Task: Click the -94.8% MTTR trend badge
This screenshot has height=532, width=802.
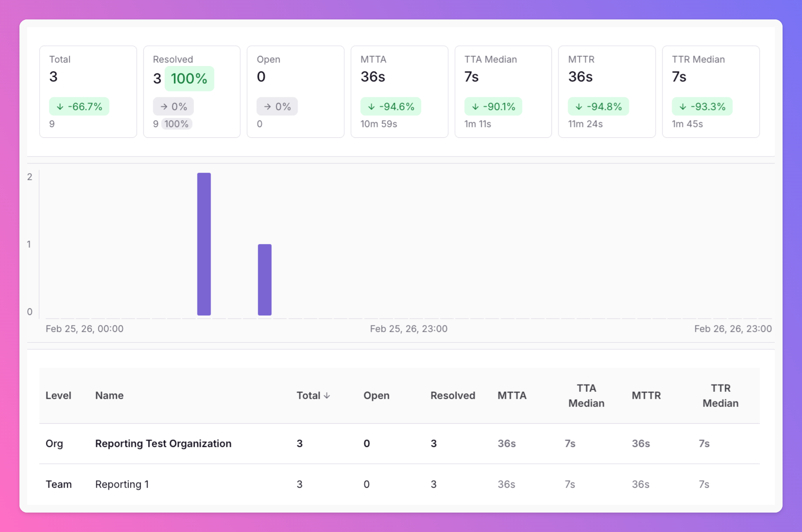Action: (x=598, y=106)
